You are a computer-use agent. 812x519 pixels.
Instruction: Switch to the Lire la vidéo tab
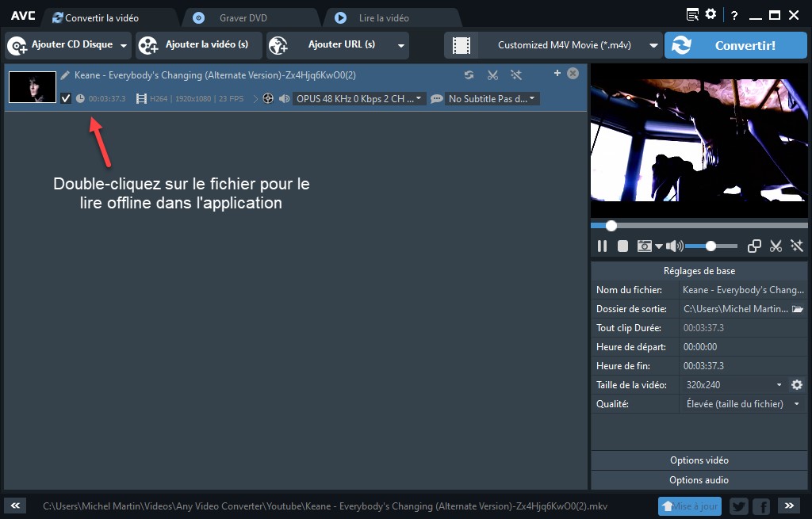point(383,17)
